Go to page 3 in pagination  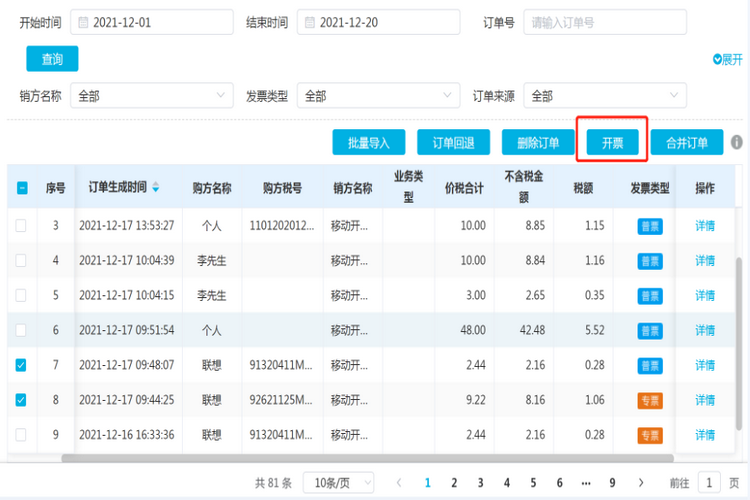pos(480,482)
